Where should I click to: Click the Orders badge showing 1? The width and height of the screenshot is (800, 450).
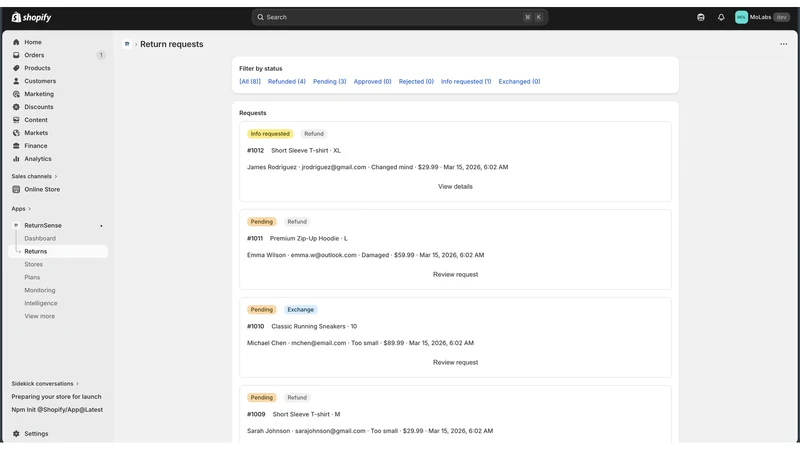(x=101, y=55)
